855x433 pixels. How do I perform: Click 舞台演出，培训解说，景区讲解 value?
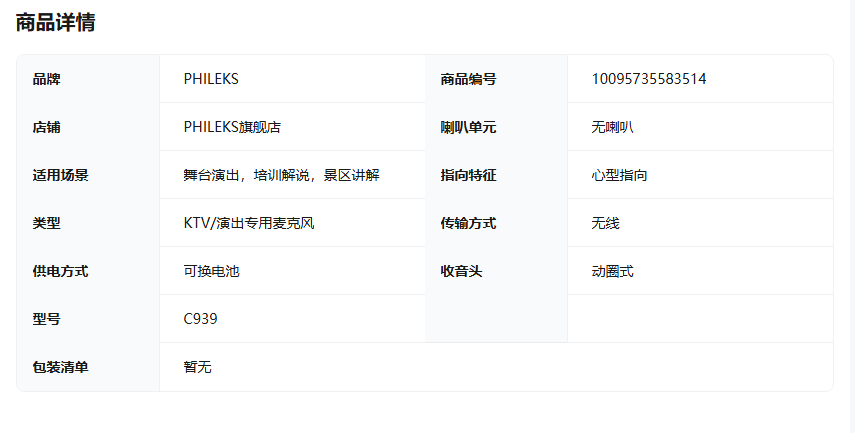coord(281,175)
